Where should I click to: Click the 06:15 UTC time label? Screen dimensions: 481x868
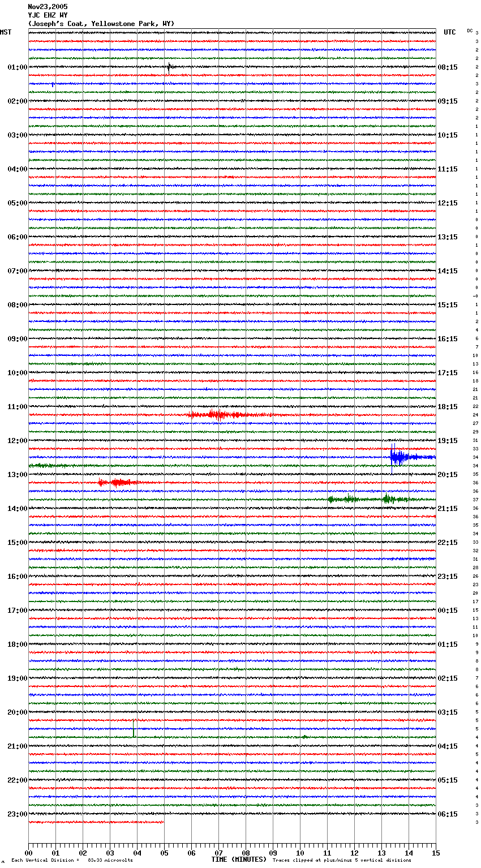coord(448,814)
